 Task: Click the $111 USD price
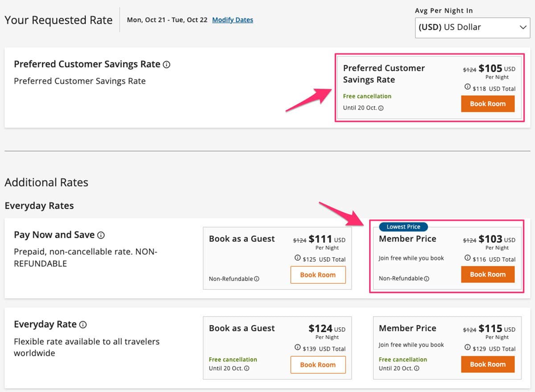coord(327,239)
